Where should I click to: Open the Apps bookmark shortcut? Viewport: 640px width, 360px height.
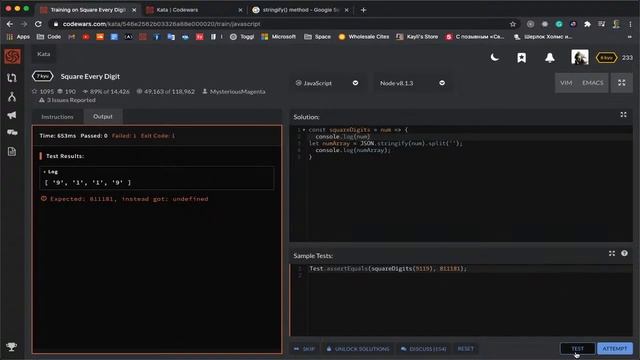[18, 37]
